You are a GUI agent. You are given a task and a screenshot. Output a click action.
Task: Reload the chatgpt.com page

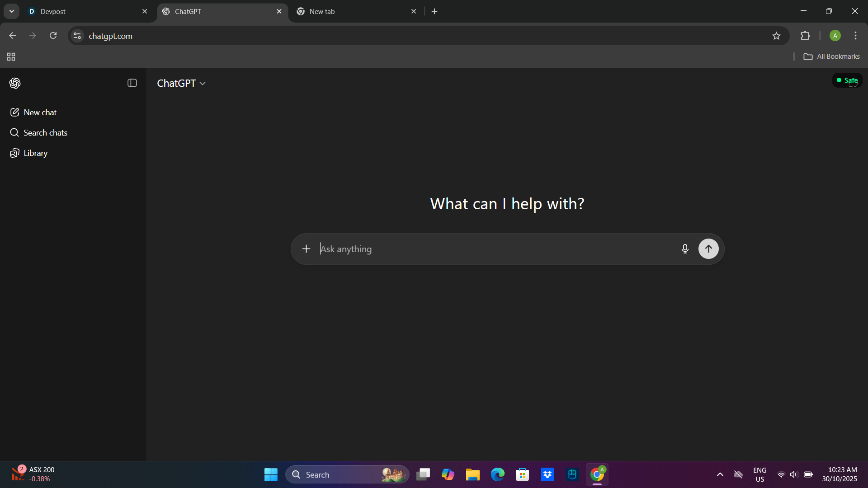point(53,36)
